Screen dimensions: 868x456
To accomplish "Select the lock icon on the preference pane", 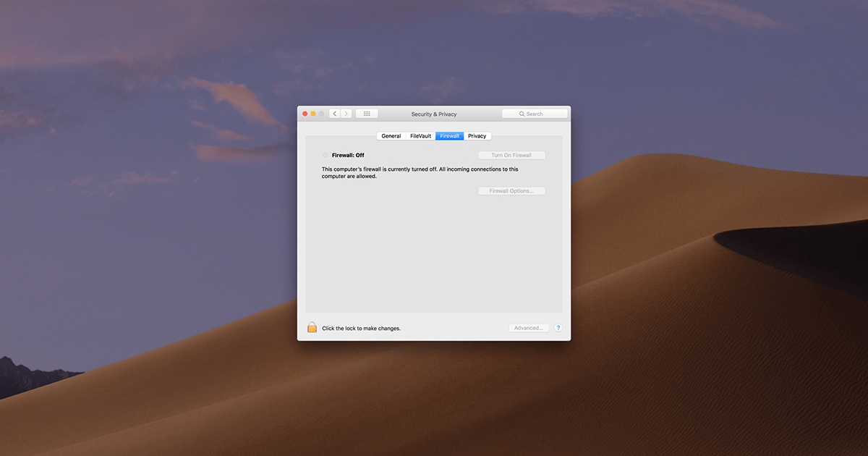I will coord(311,327).
